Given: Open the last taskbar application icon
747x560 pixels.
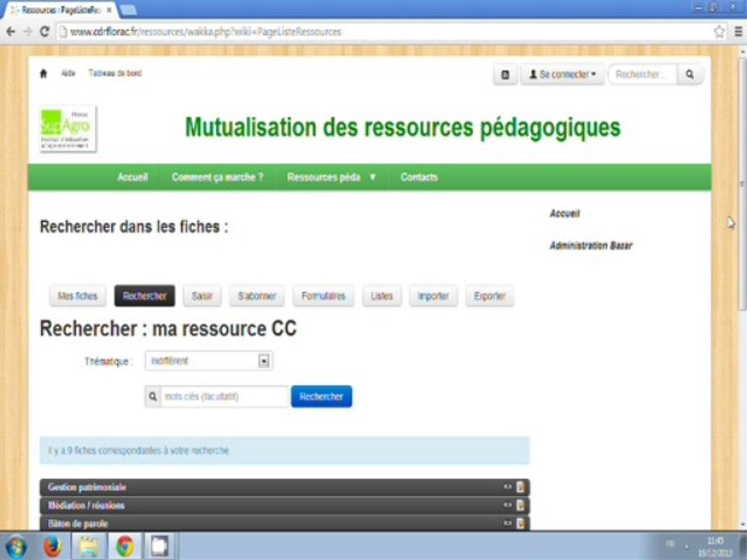Looking at the screenshot, I should click(x=160, y=546).
